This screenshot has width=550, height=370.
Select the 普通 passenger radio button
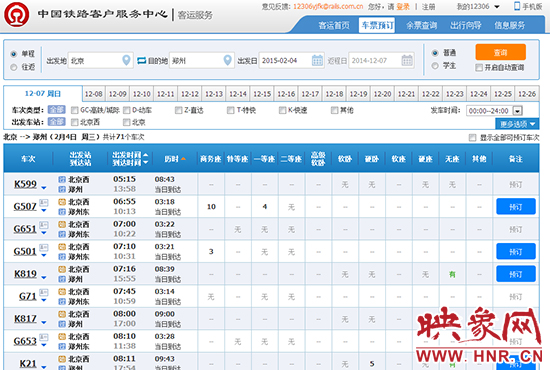click(x=435, y=53)
